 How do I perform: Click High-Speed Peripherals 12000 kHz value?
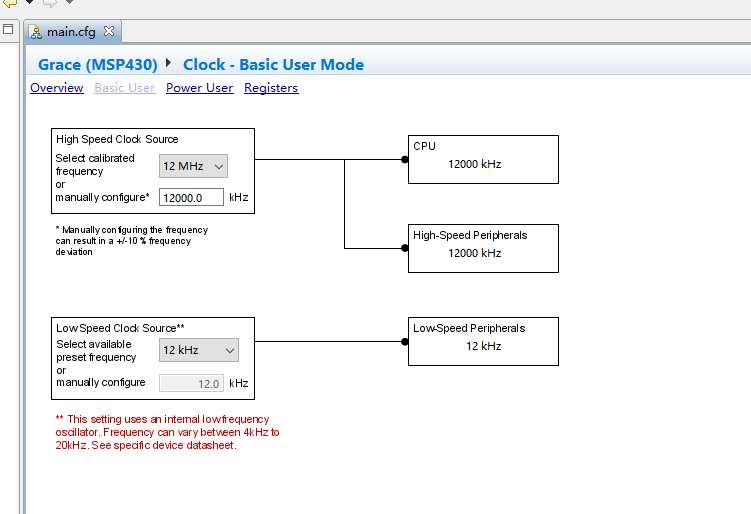tap(475, 253)
